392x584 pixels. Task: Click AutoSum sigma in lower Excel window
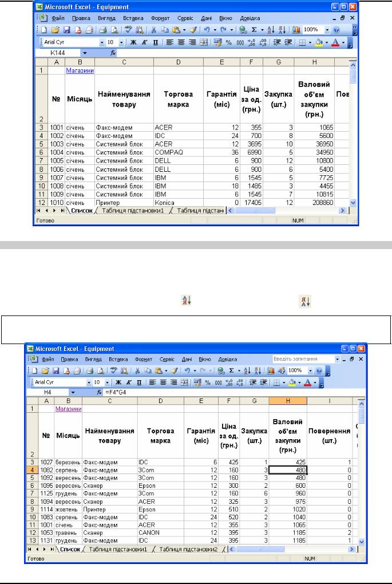pos(231,370)
